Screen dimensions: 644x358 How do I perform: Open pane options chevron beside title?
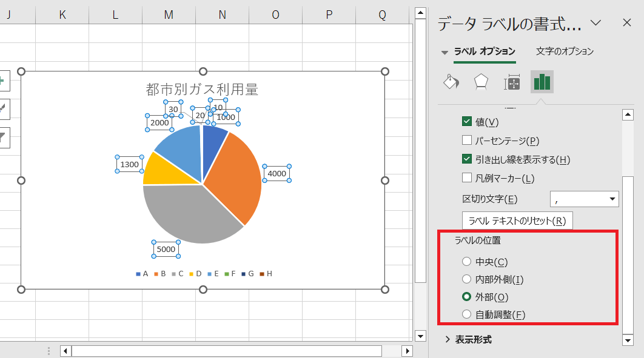(595, 22)
